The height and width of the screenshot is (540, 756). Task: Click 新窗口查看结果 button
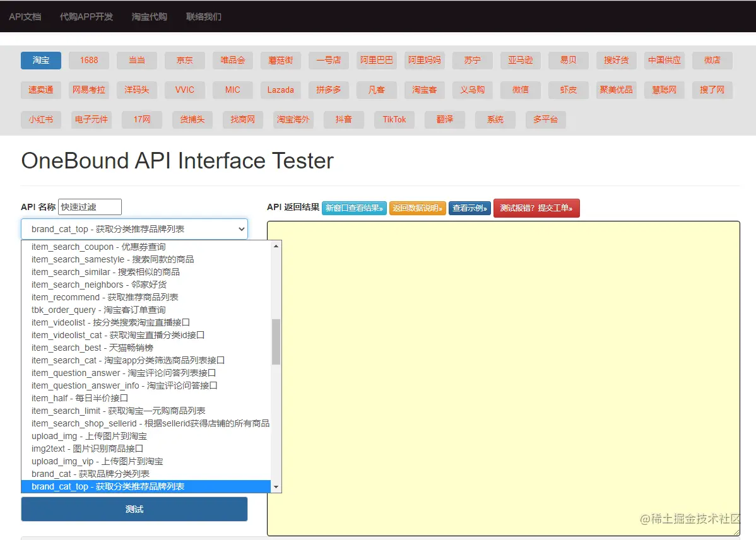coord(355,208)
